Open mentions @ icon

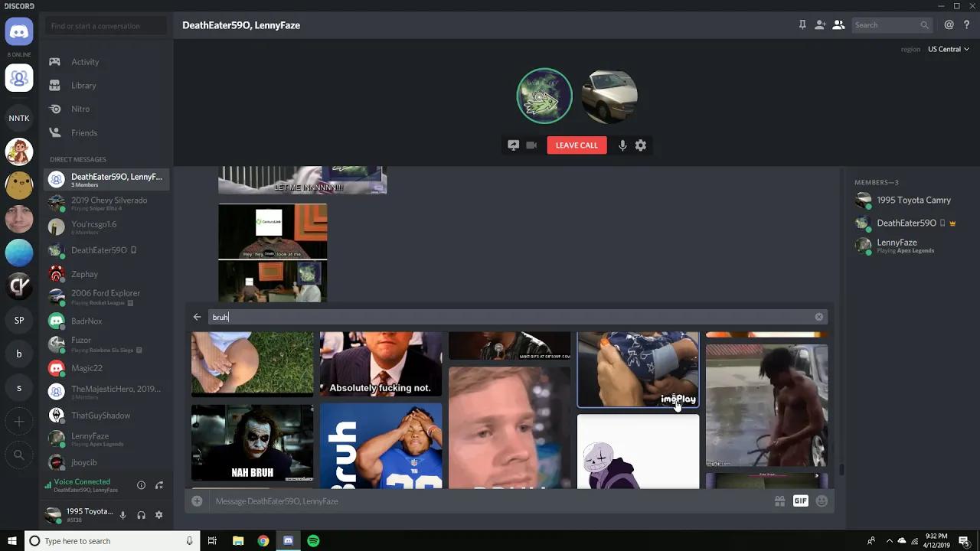(949, 25)
